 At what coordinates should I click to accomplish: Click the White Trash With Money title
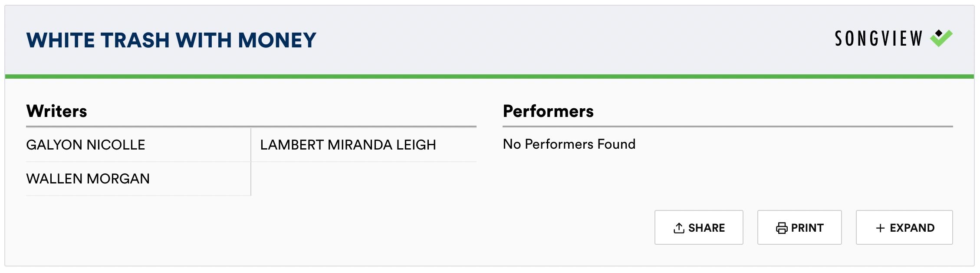pos(171,40)
